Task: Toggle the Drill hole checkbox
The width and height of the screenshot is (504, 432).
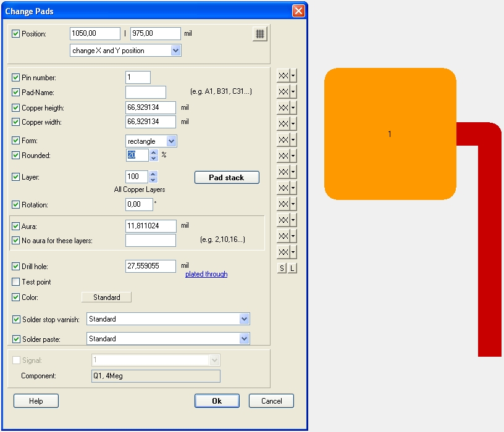Action: (x=16, y=267)
